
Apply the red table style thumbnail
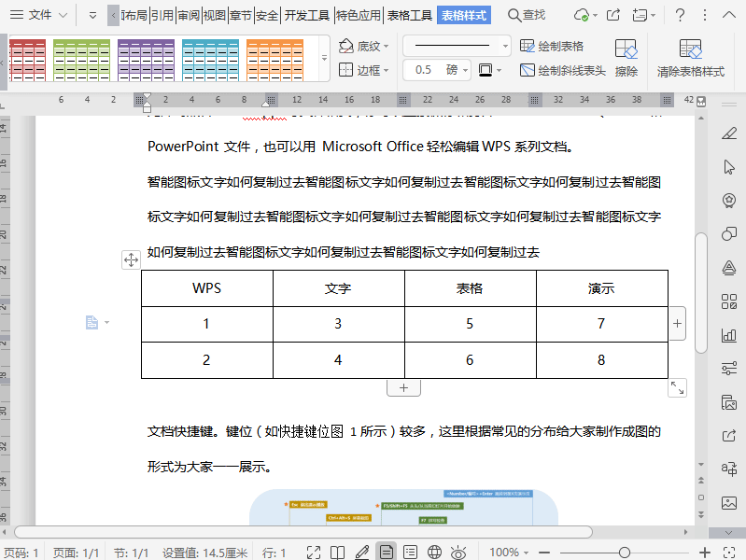pyautogui.click(x=27, y=60)
